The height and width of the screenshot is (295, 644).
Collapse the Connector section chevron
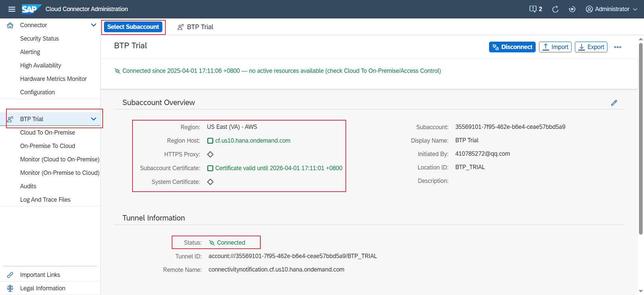pyautogui.click(x=94, y=25)
